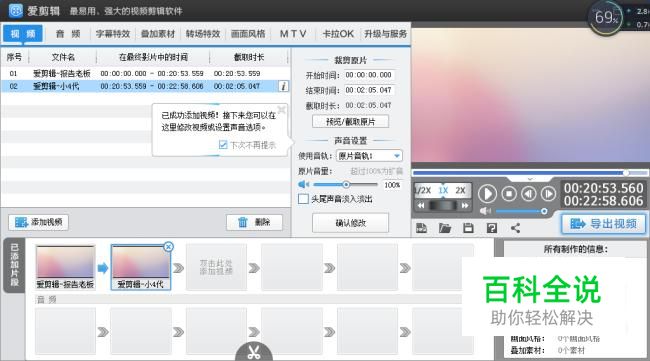Open the MTV tab
The height and width of the screenshot is (361, 650).
(x=293, y=34)
